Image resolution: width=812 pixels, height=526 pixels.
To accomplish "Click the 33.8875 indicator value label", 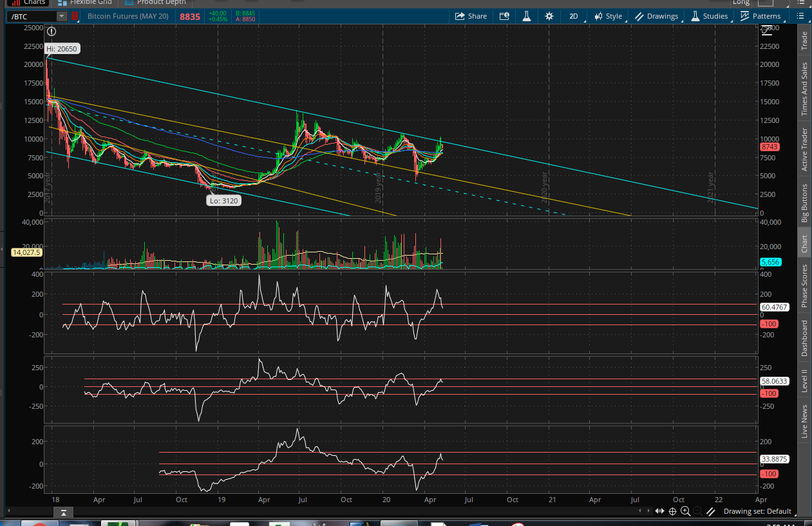I will click(775, 459).
